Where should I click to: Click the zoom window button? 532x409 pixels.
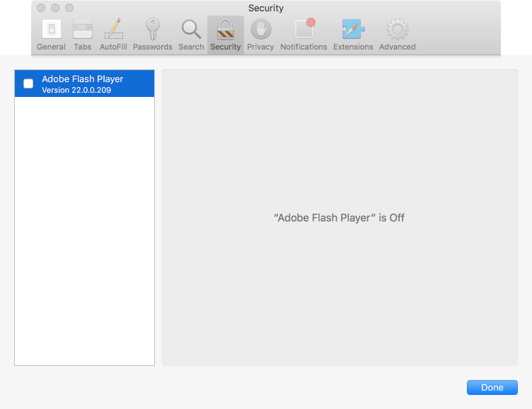(x=69, y=8)
